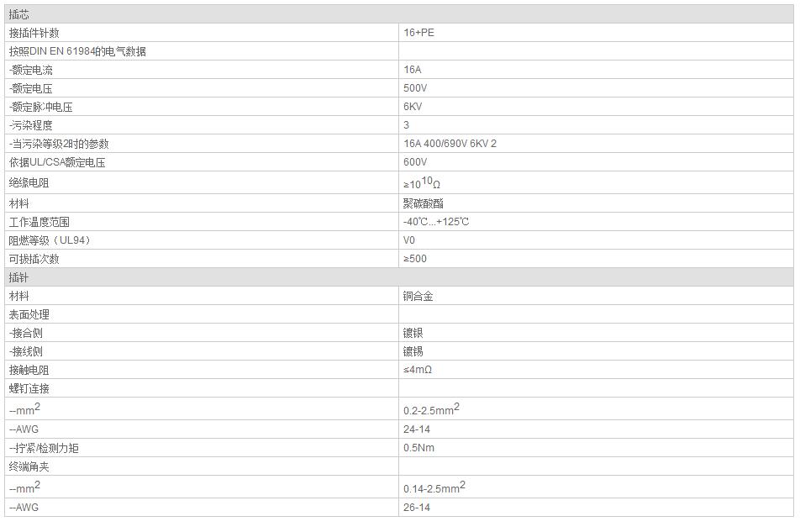
Task: Select the 16+PE pin count value
Action: pos(419,33)
